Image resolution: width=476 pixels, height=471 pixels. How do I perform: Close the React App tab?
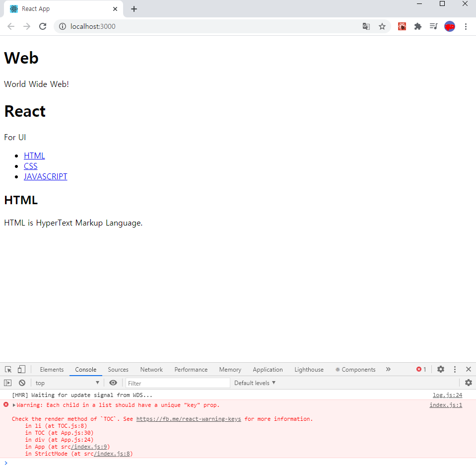pos(115,9)
